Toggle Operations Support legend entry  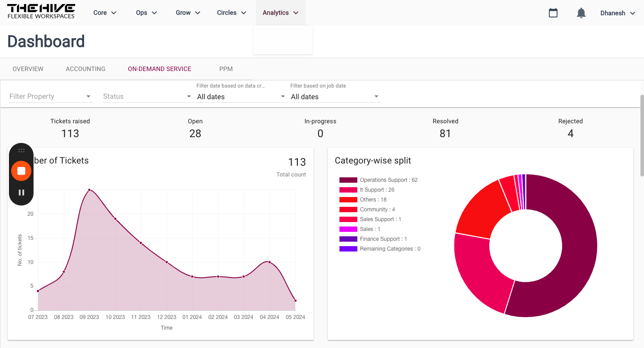click(x=378, y=180)
